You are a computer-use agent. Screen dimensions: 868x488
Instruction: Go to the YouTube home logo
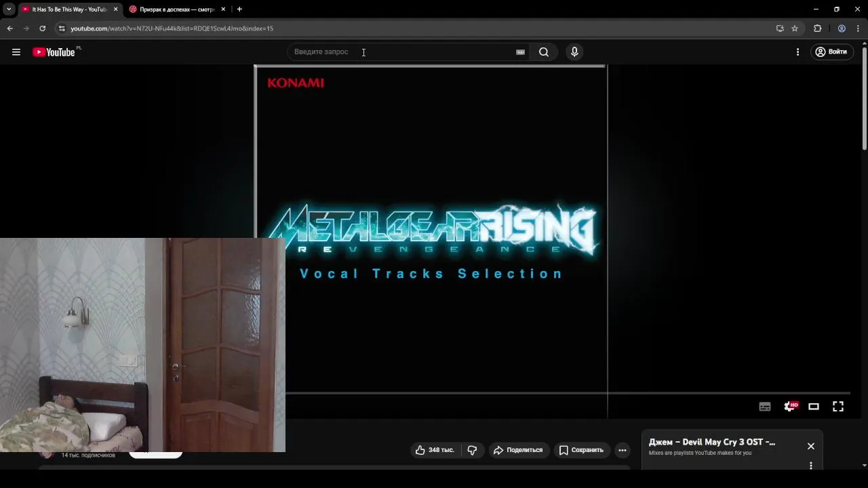(54, 52)
